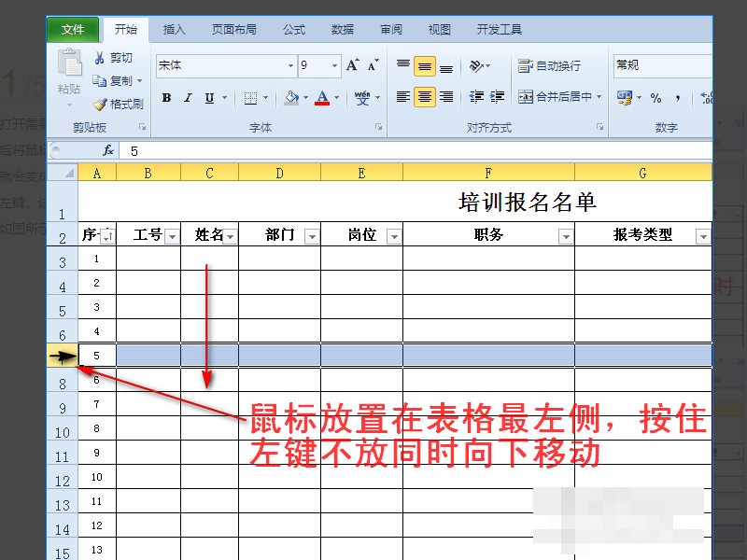Switch to the 页面布局 tab
The width and height of the screenshot is (747, 560).
coord(234,30)
